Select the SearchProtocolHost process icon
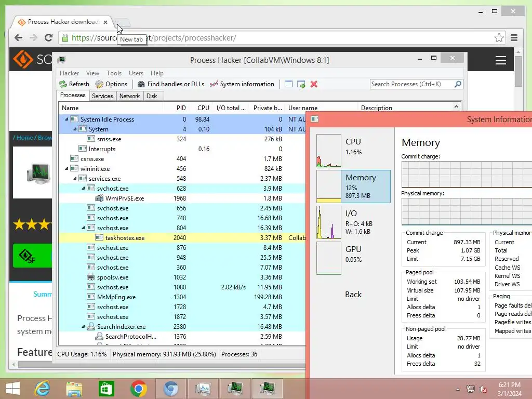 click(x=99, y=336)
